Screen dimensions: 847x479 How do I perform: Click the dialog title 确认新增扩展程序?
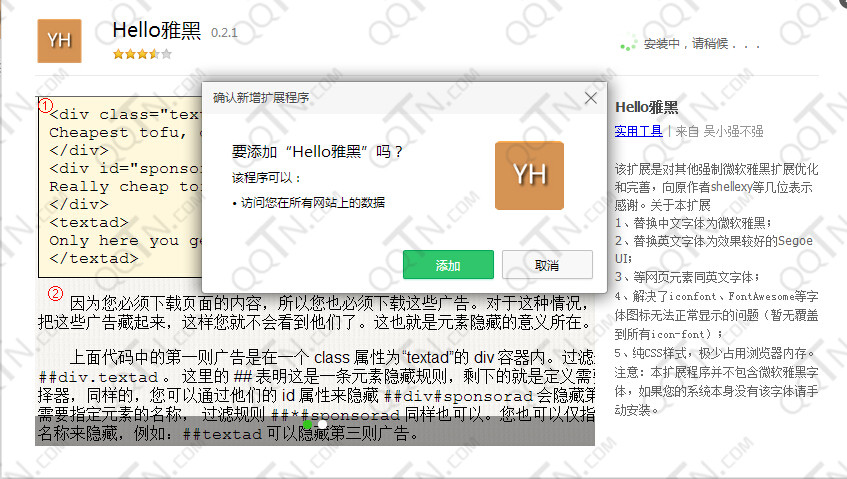coord(261,98)
